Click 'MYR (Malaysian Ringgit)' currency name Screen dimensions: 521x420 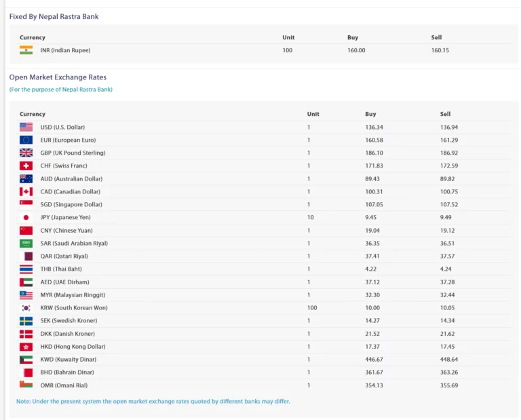pos(73,295)
